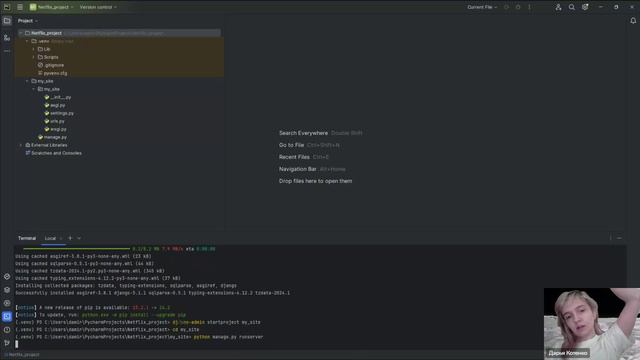This screenshot has height=360, width=640.
Task: Click the Debug button in the top toolbar
Action: 518,7
